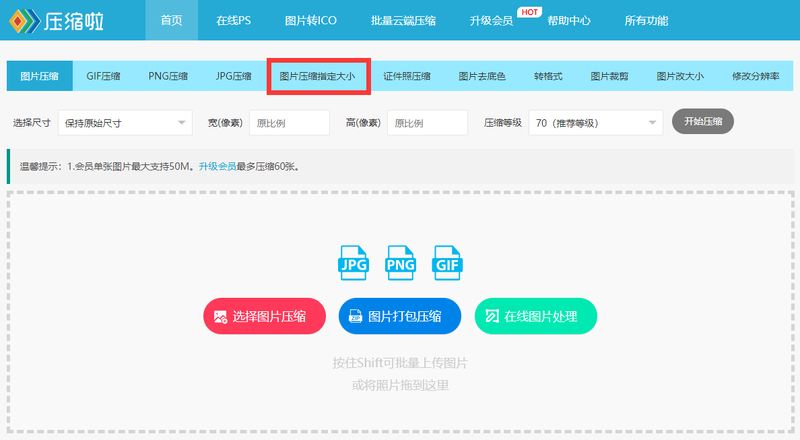Switch to the PNG压缩 tab
800x440 pixels.
click(168, 76)
